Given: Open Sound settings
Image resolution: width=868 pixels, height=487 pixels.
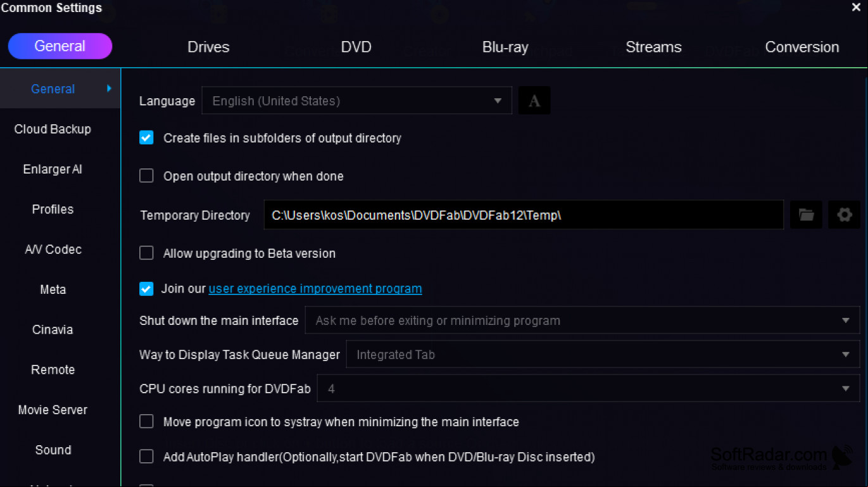Looking at the screenshot, I should coord(53,450).
